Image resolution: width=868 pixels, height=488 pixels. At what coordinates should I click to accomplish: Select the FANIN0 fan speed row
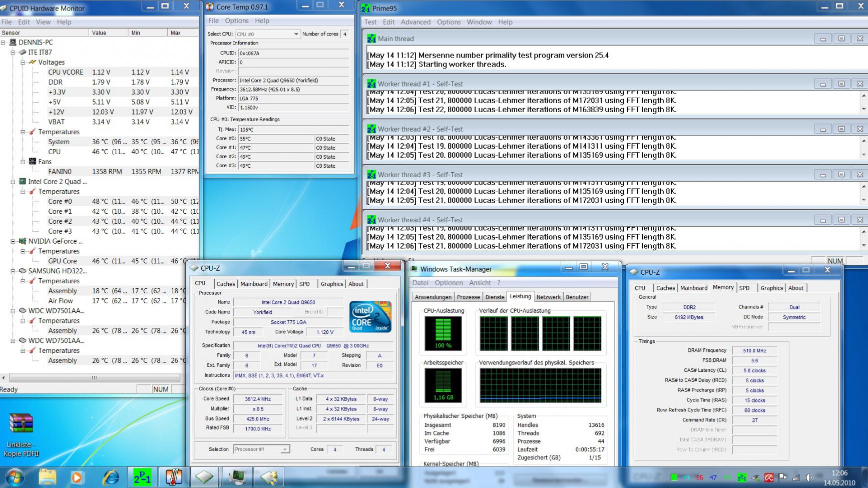[x=123, y=171]
